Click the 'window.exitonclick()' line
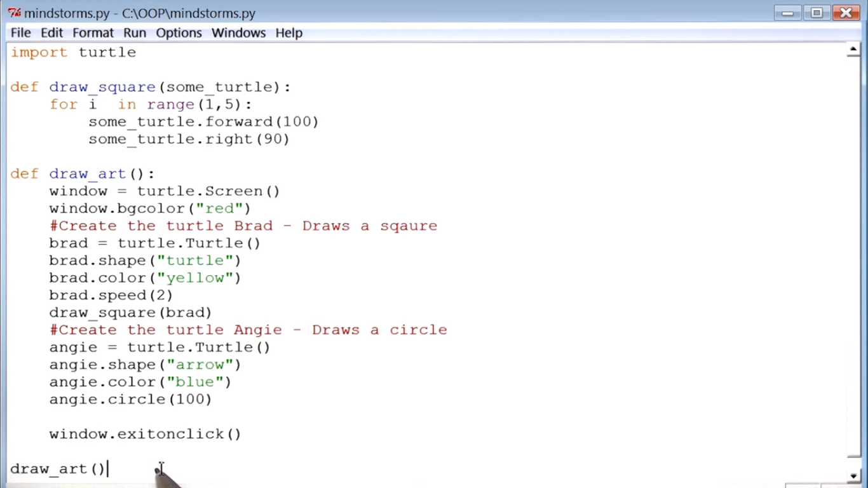 point(145,434)
